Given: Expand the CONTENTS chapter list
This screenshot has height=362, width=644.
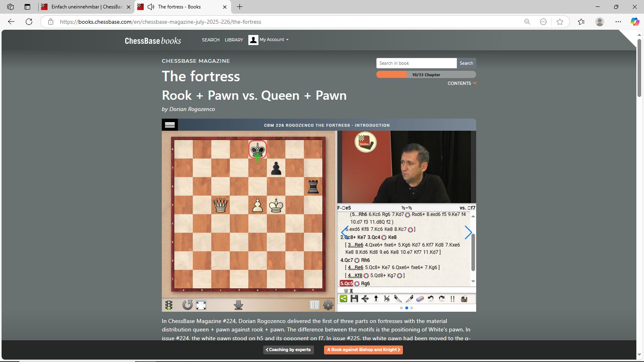Looking at the screenshot, I should (x=462, y=83).
